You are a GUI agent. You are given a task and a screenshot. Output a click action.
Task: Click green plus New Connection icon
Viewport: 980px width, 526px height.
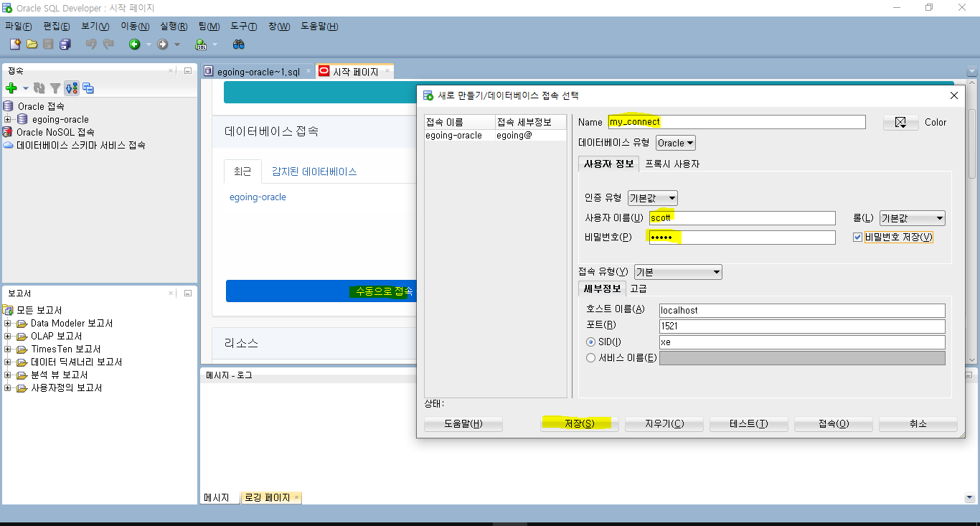11,88
